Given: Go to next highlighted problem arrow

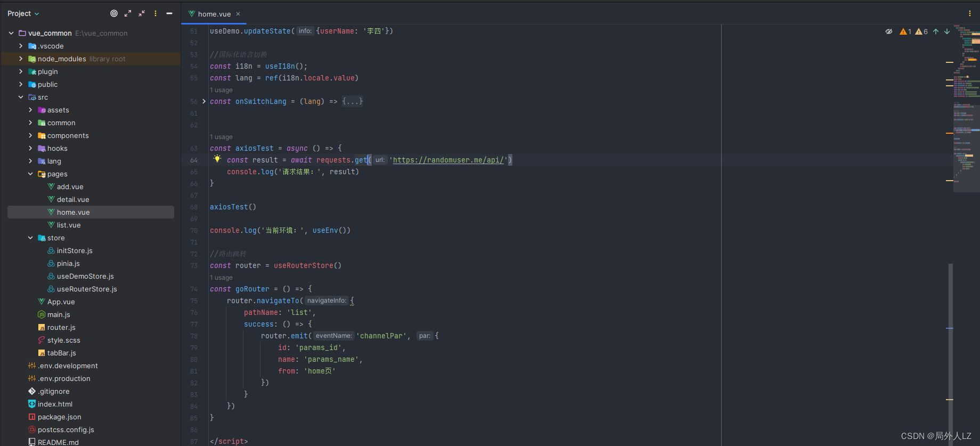Looking at the screenshot, I should pyautogui.click(x=947, y=31).
